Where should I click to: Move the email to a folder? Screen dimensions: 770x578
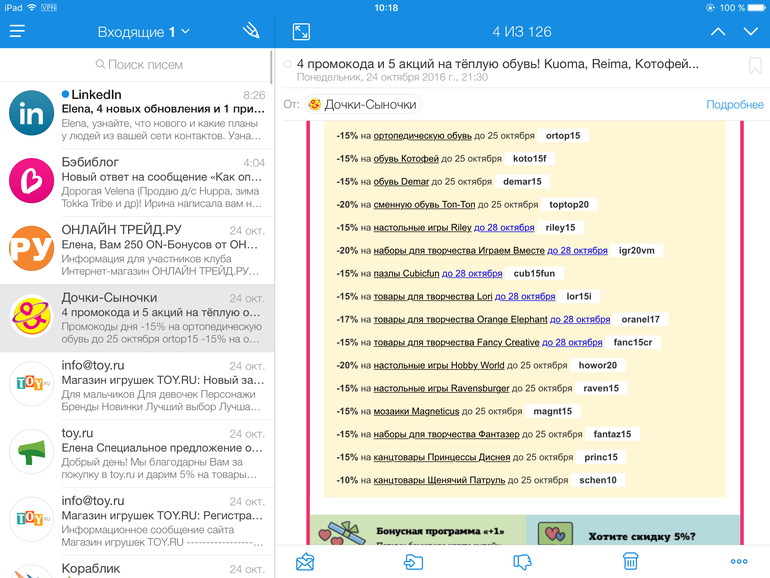413,561
